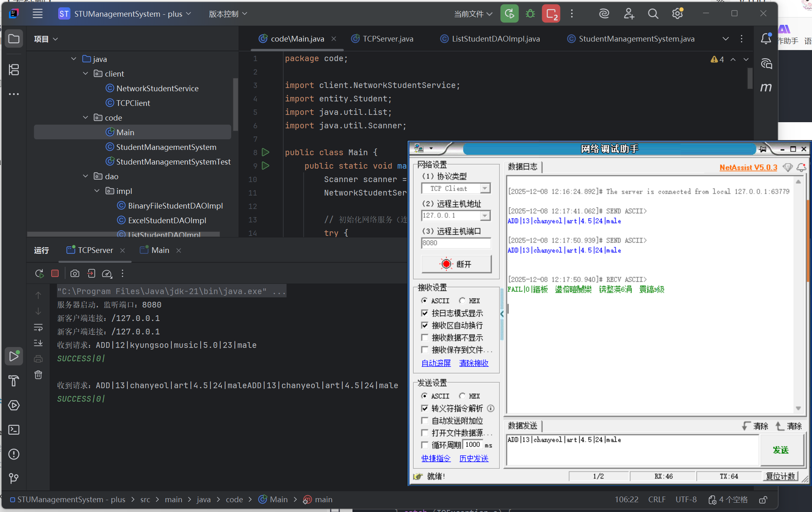Collapse the dao folder in project tree

click(85, 176)
